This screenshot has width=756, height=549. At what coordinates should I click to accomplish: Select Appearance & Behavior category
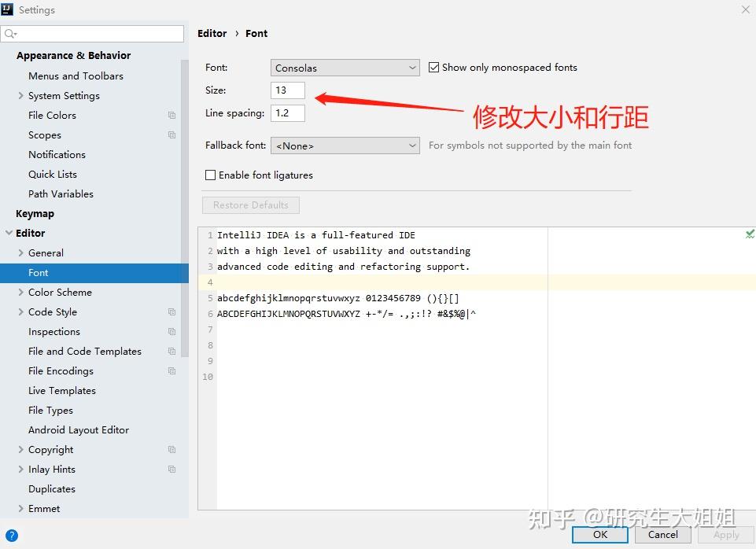click(x=73, y=55)
